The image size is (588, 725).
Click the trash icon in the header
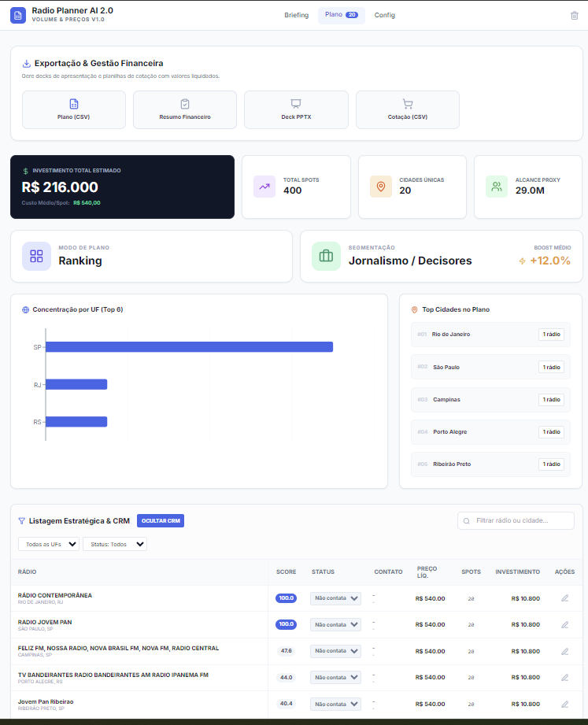click(574, 15)
